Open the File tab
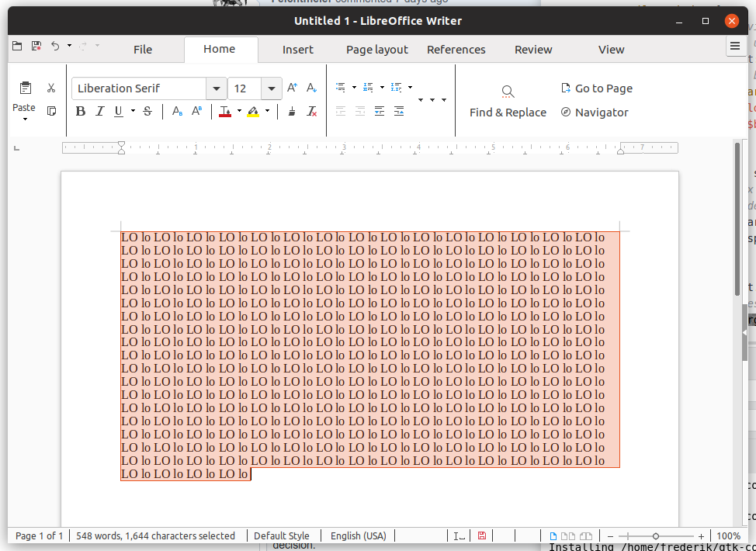 (x=143, y=50)
